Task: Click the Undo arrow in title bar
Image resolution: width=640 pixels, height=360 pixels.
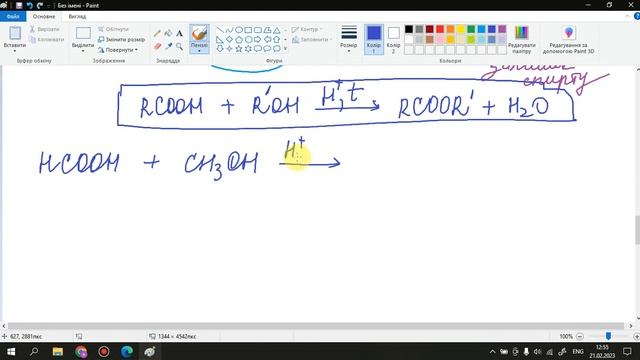Action: click(x=29, y=5)
